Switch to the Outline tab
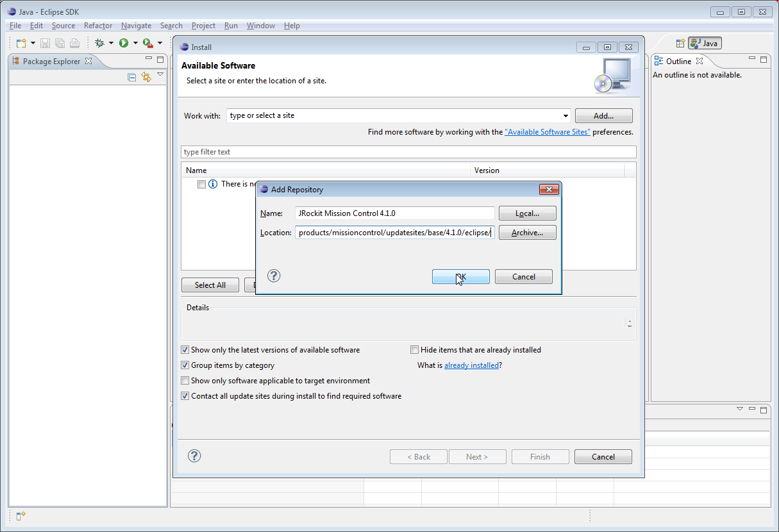779x532 pixels. tap(678, 61)
